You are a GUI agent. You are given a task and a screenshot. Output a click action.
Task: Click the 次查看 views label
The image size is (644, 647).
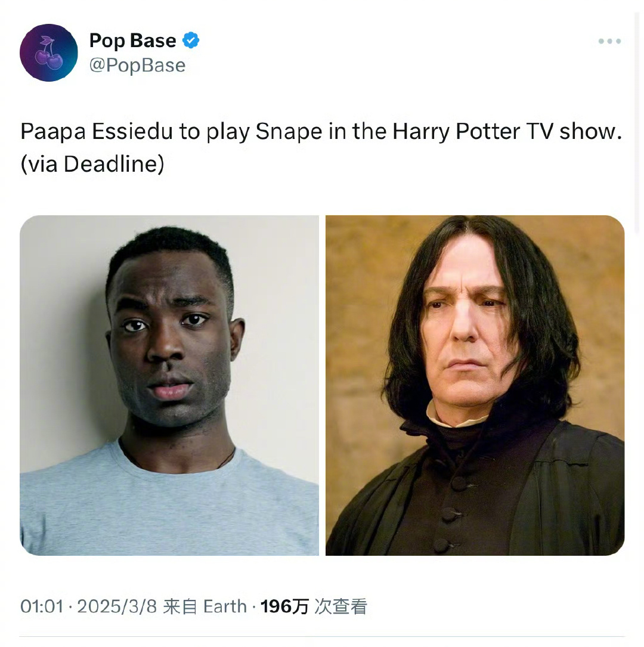[x=340, y=606]
